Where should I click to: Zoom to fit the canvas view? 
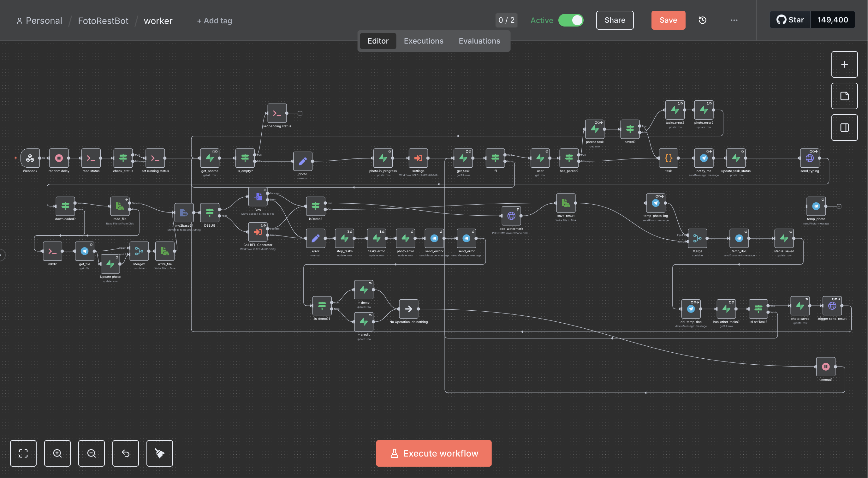coord(23,453)
